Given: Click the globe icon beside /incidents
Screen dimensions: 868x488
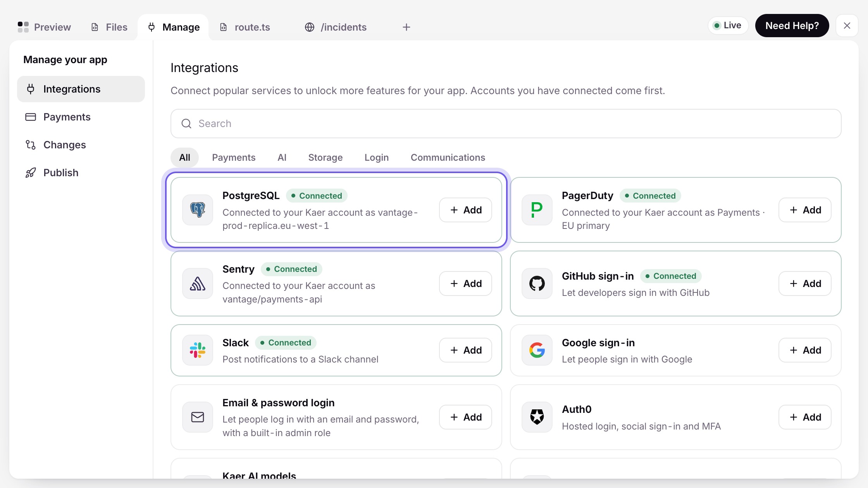Looking at the screenshot, I should coord(309,27).
